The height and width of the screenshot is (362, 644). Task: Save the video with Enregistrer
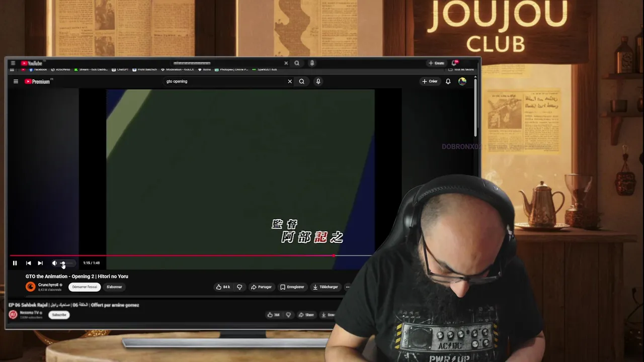pyautogui.click(x=292, y=287)
